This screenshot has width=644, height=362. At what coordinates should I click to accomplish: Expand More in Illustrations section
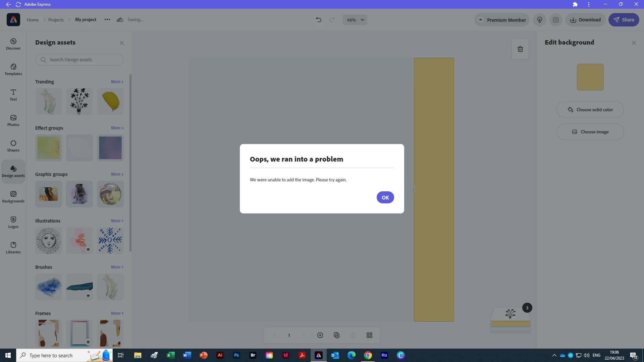point(117,221)
